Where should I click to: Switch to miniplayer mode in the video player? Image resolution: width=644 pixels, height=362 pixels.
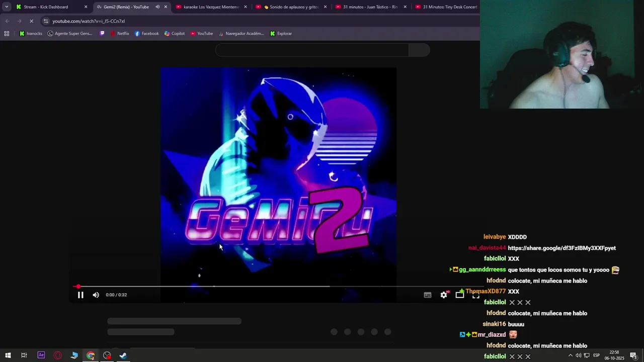(459, 295)
